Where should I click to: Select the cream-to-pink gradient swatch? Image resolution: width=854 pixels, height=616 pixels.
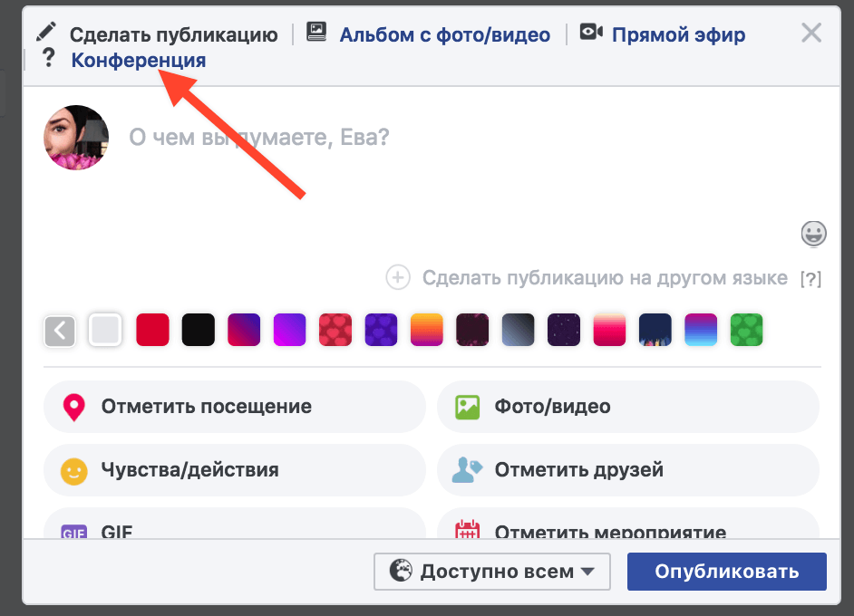tap(609, 329)
